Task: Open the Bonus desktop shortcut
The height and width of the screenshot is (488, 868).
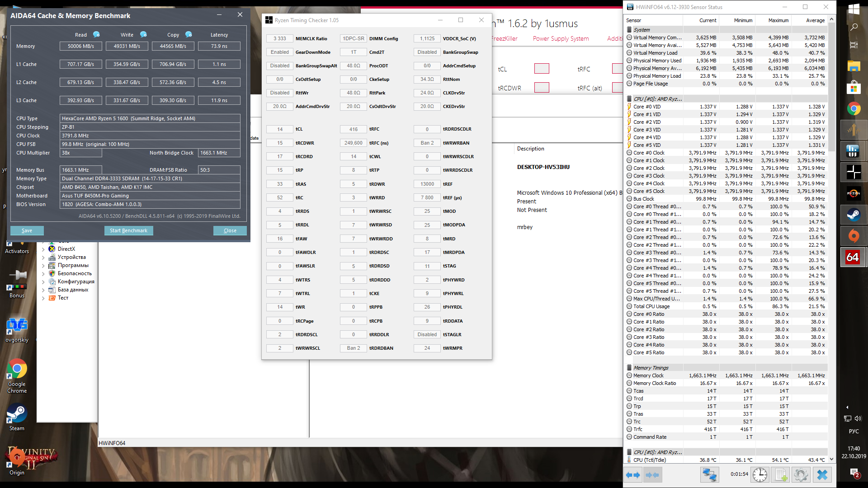Action: [17, 284]
